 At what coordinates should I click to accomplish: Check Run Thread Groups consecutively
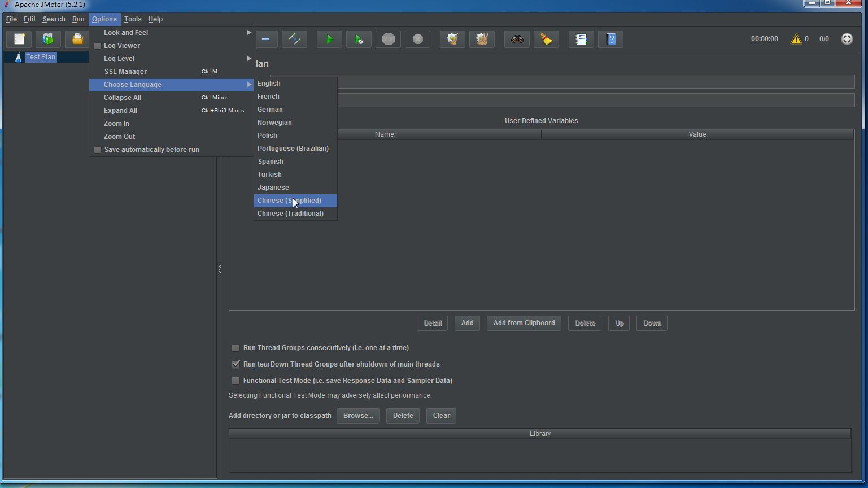(x=236, y=348)
